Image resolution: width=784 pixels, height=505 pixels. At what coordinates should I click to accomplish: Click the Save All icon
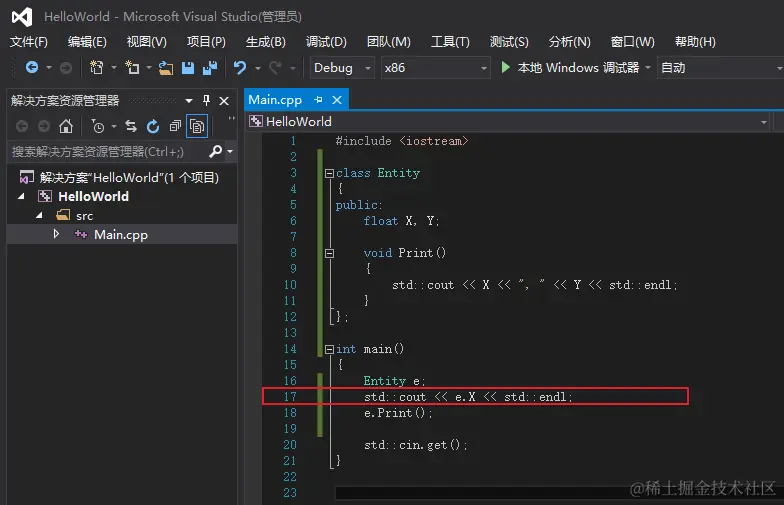tap(210, 68)
